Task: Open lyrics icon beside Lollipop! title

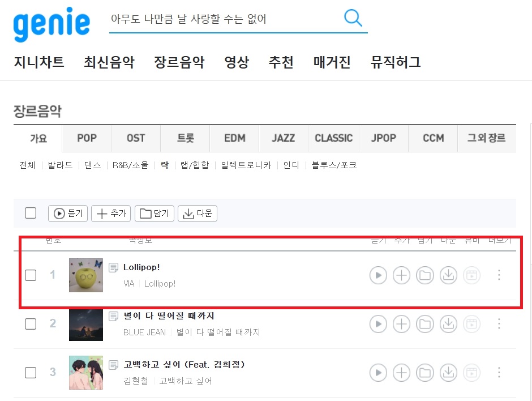Action: [113, 267]
